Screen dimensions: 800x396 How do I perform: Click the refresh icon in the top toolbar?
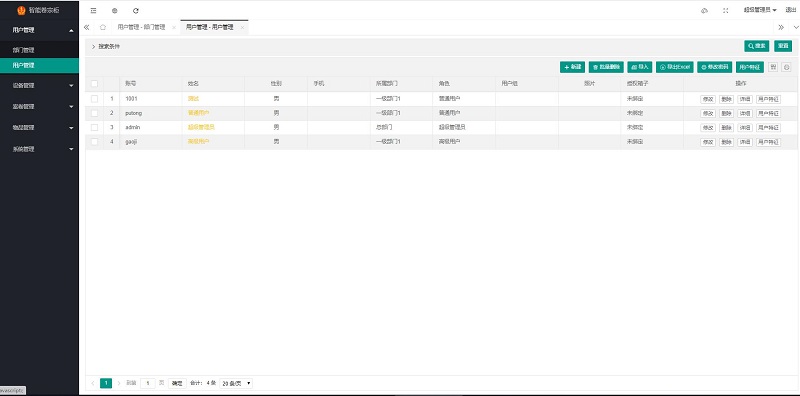136,11
